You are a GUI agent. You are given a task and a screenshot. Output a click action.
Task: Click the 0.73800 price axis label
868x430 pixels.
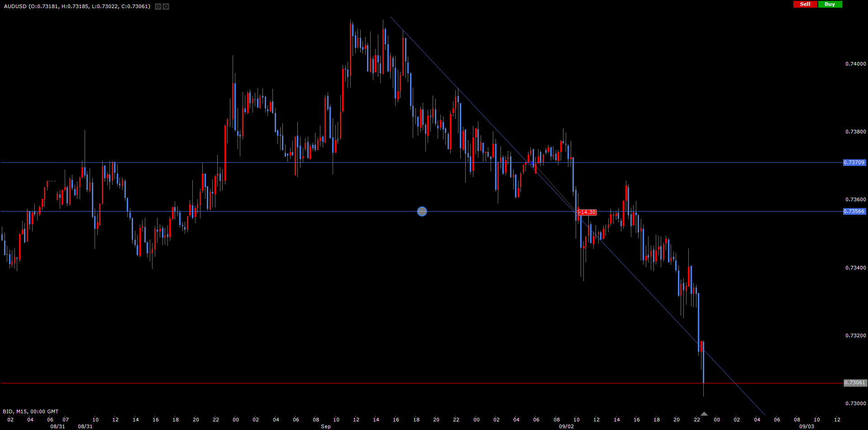[x=855, y=132]
